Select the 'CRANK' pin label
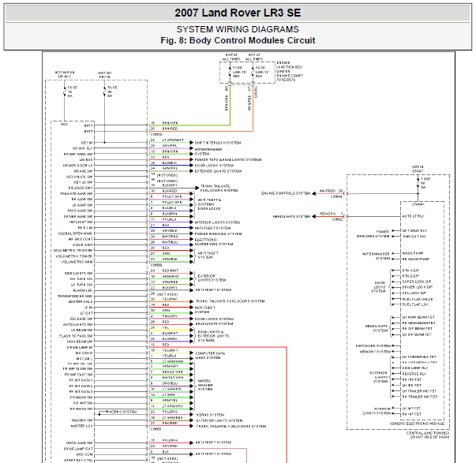476x463 pixels. [x=418, y=204]
